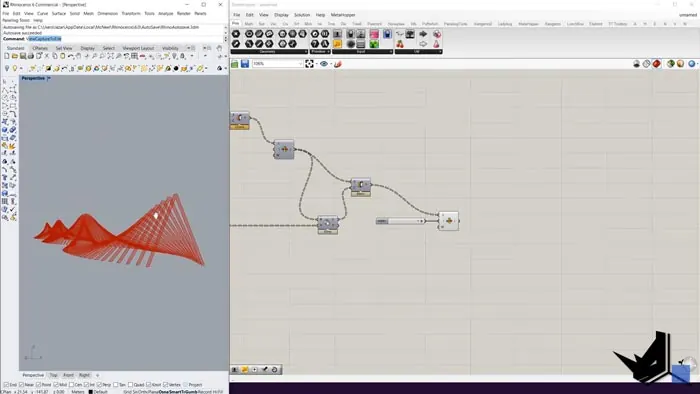Viewport: 700px width, 394px height.
Task: Open the Surface menu in Rhino
Action: pyautogui.click(x=58, y=13)
